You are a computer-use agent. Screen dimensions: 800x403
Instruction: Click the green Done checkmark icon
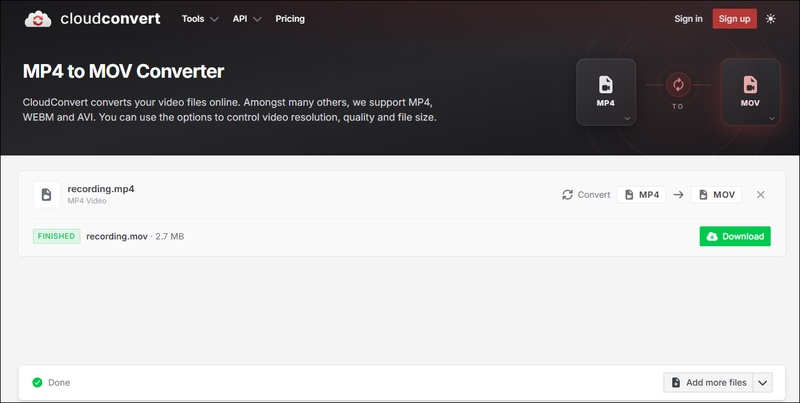(37, 383)
